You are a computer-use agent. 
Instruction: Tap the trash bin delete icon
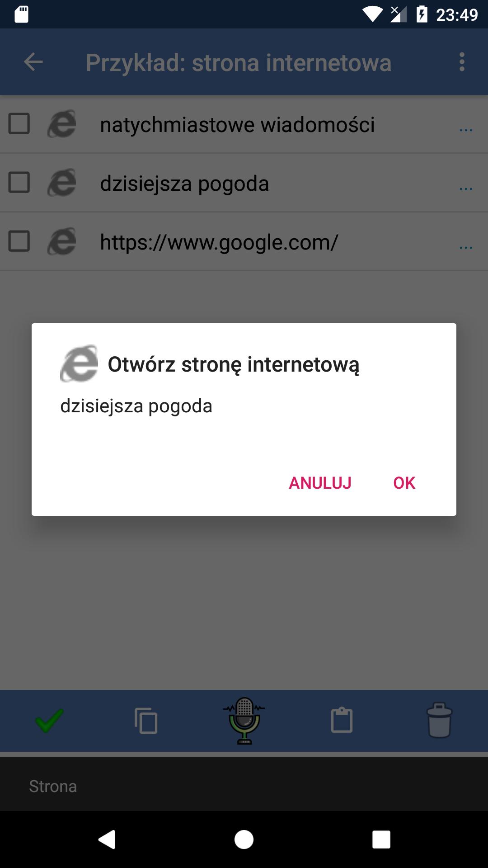point(439,720)
